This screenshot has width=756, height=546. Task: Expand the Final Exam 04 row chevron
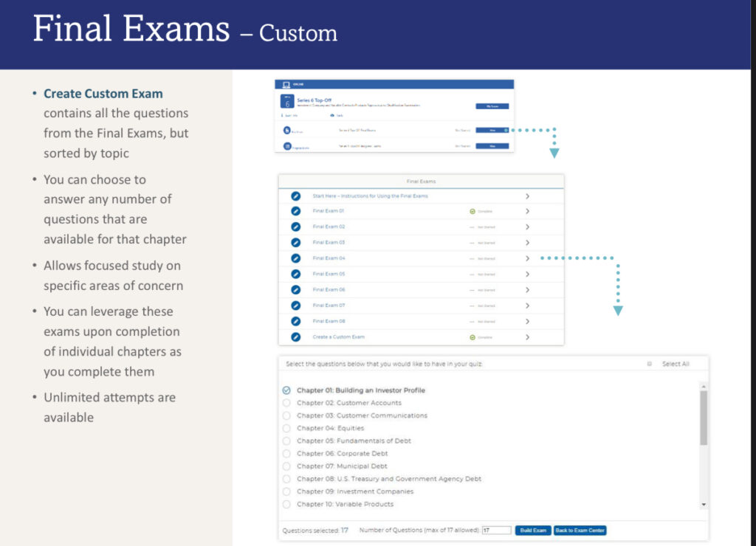coord(528,258)
